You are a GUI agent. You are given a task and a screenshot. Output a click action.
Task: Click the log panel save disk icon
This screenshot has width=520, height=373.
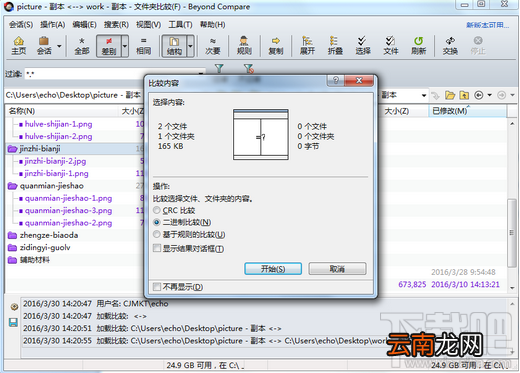point(13,322)
